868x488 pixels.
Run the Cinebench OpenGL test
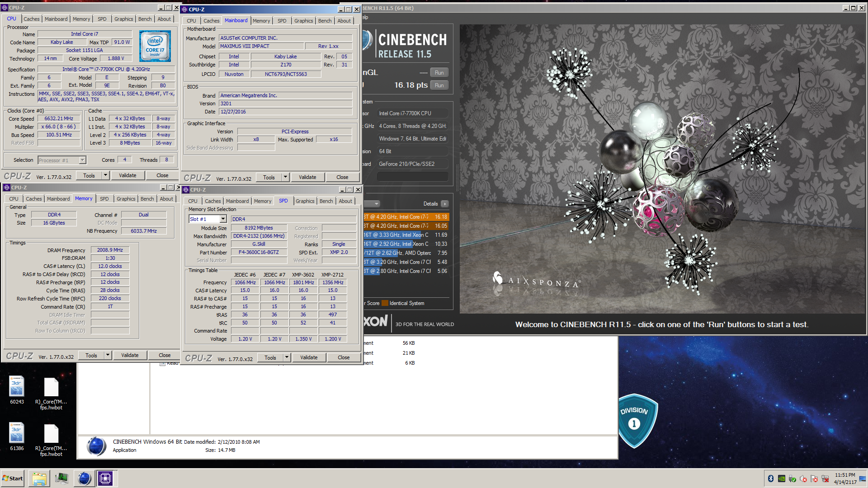click(439, 73)
